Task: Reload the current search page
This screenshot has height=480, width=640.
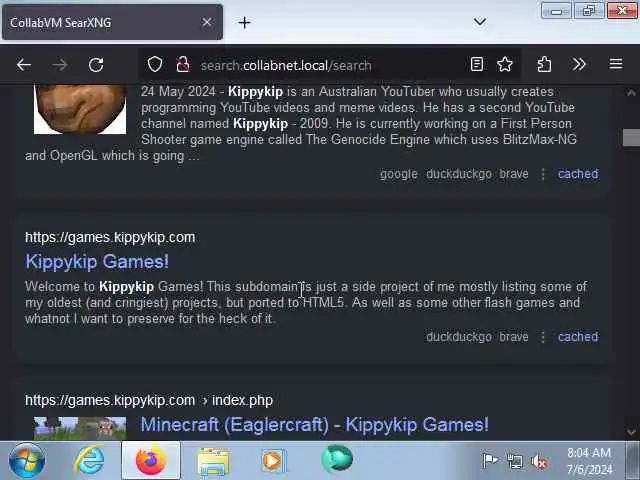Action: [96, 64]
